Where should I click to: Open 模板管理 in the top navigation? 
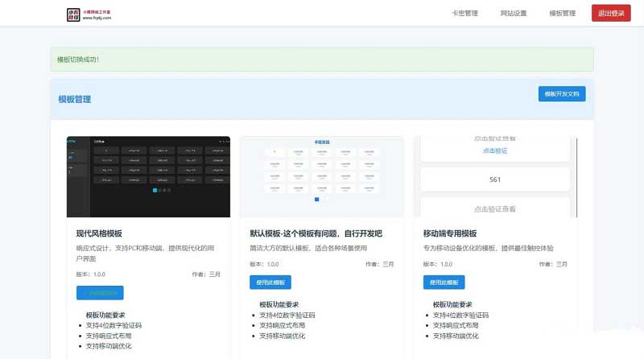[562, 13]
